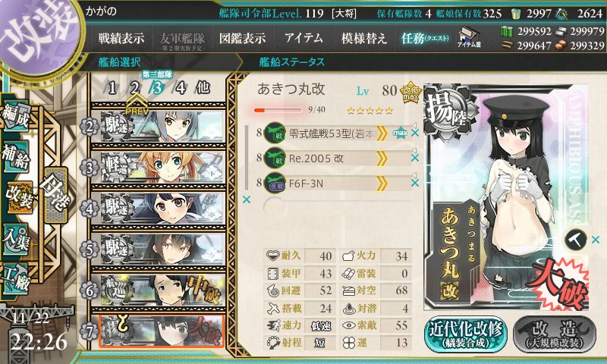Open the F6F-3N equipment slot selector
The width and height of the screenshot is (607, 364).
tap(336, 183)
